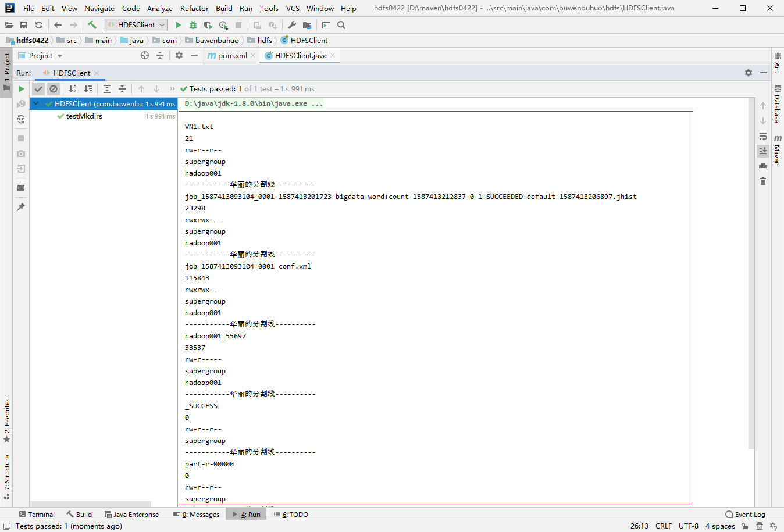The height and width of the screenshot is (532, 784).
Task: Open the Maven side panel
Action: pyautogui.click(x=778, y=150)
